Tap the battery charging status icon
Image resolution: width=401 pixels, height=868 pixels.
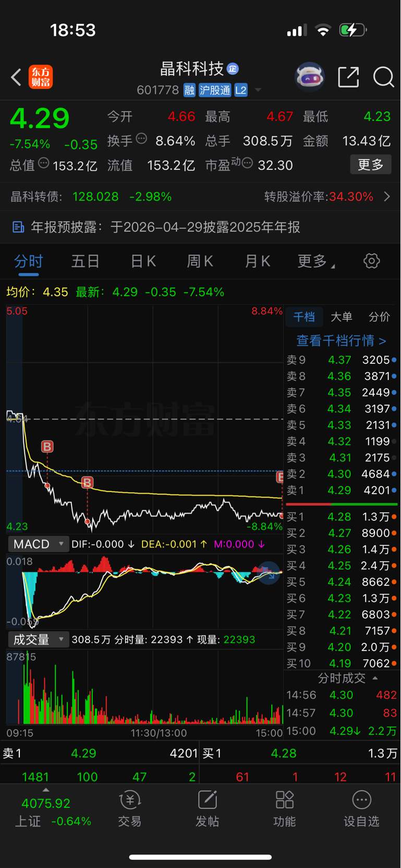pyautogui.click(x=353, y=30)
